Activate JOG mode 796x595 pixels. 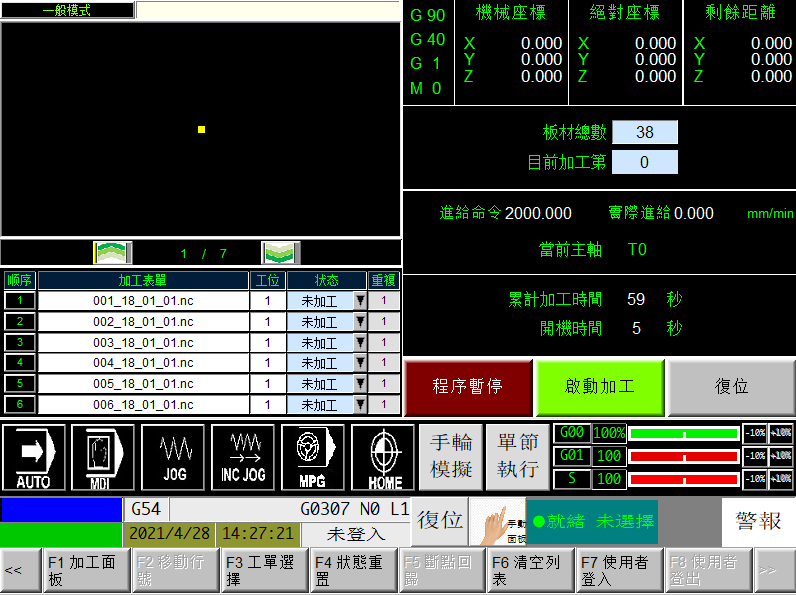[x=173, y=457]
